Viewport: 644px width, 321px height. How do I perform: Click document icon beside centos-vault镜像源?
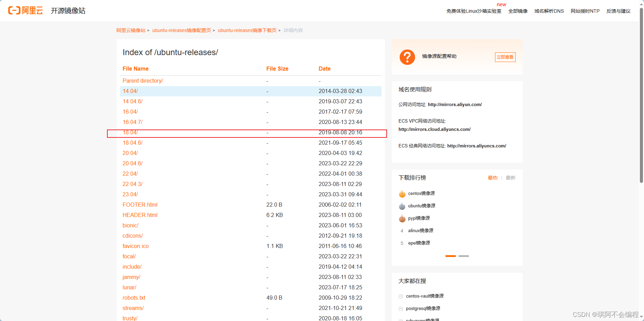401,296
